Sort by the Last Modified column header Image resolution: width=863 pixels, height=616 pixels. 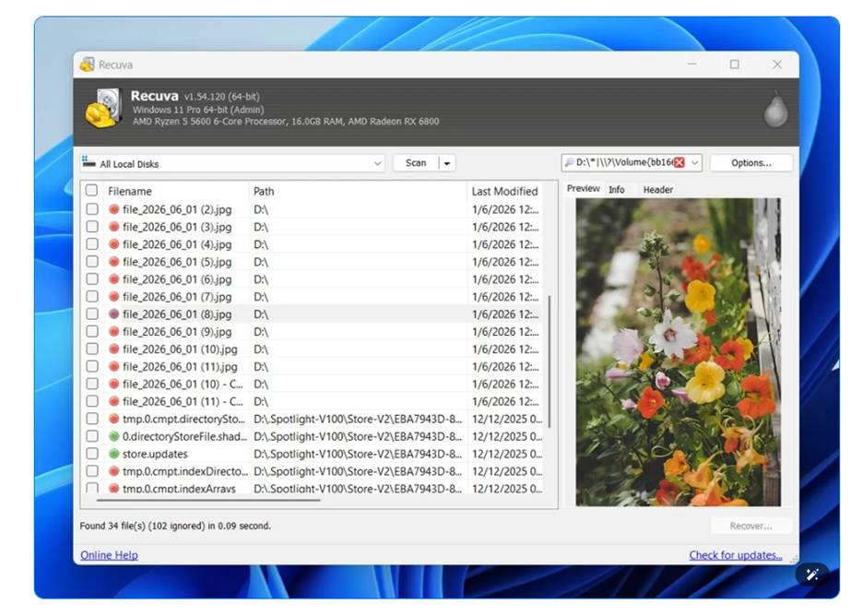[x=504, y=191]
